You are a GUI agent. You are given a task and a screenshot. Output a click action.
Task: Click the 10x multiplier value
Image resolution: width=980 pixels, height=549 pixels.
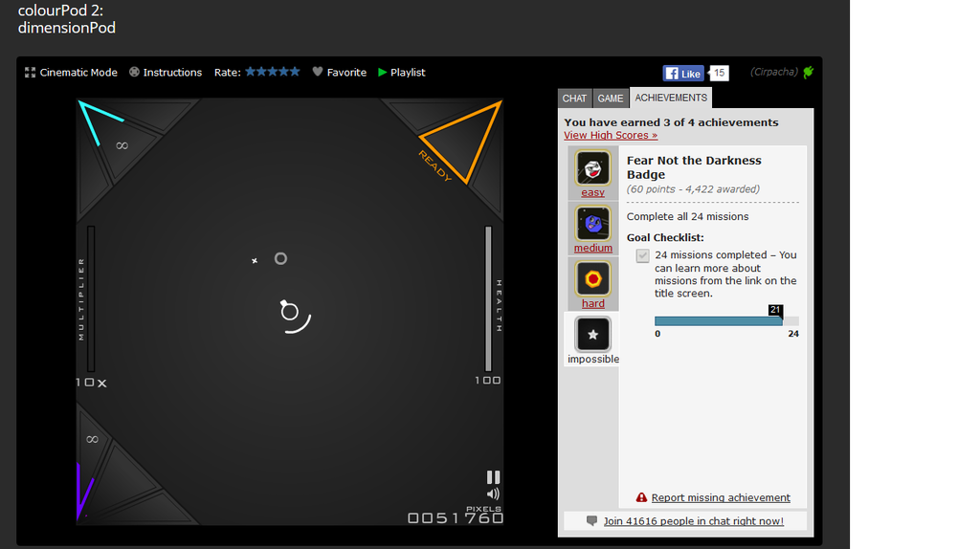(x=91, y=383)
